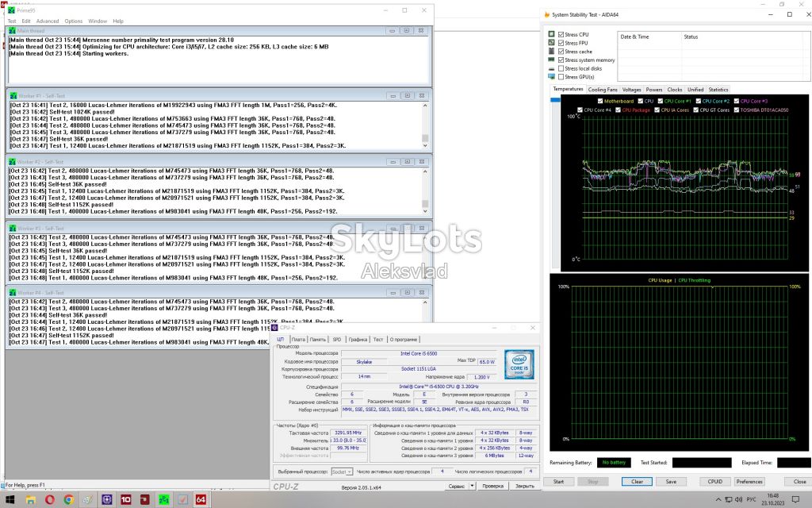812x508 pixels.
Task: Open the Socket processor selection dropdown
Action: click(342, 471)
